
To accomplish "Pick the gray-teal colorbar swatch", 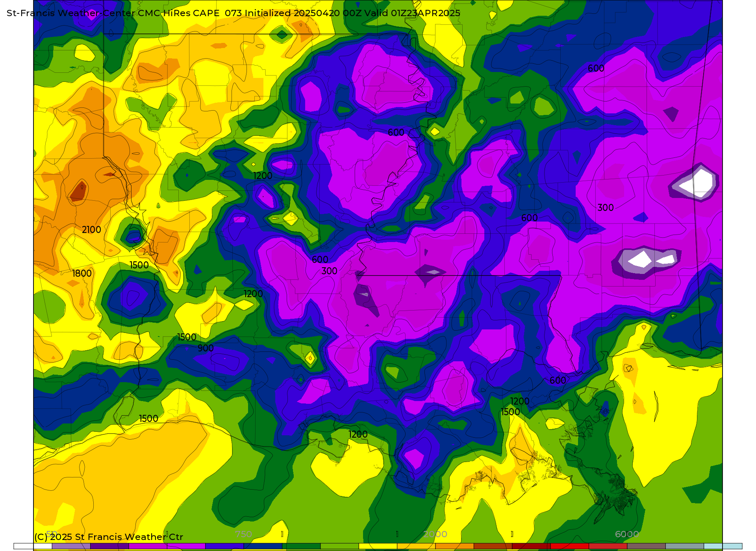I will coord(685,546).
